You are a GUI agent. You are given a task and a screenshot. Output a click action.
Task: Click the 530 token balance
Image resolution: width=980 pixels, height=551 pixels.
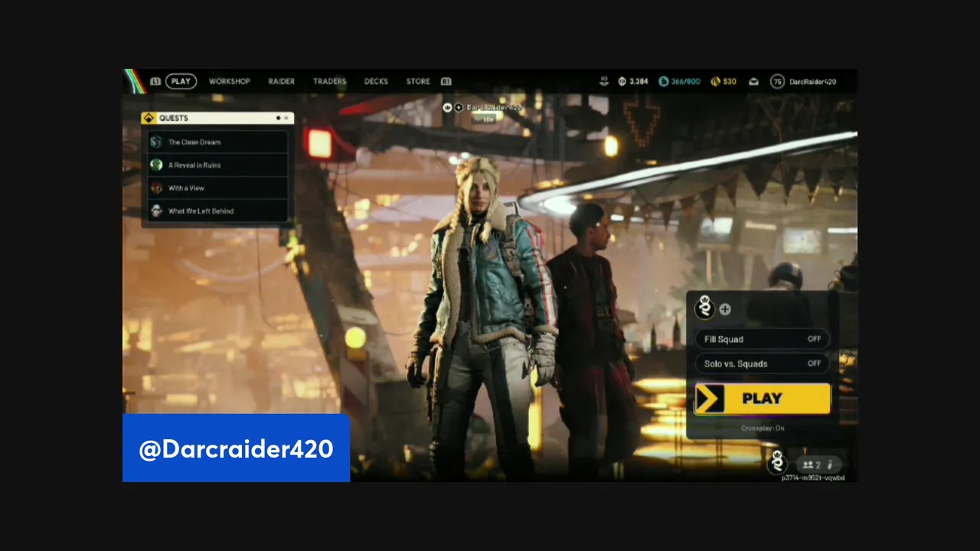tap(730, 81)
